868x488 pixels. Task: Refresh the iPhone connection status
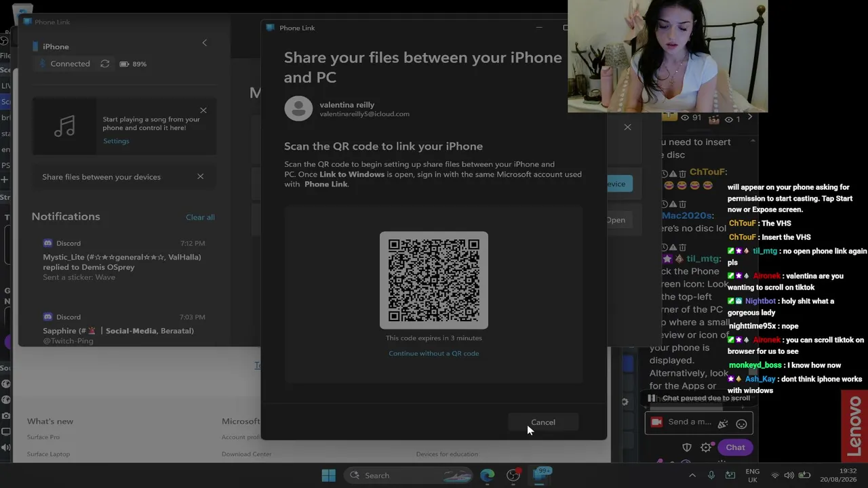pyautogui.click(x=104, y=64)
